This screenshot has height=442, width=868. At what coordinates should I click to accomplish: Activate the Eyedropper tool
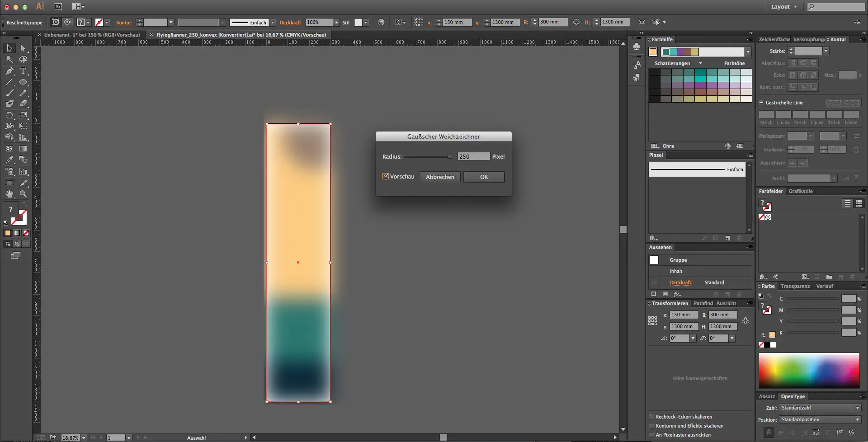(x=9, y=160)
